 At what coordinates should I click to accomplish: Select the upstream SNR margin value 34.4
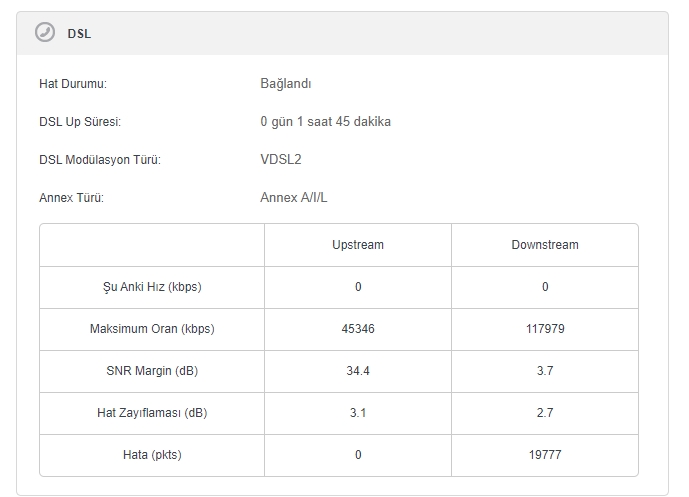(358, 371)
